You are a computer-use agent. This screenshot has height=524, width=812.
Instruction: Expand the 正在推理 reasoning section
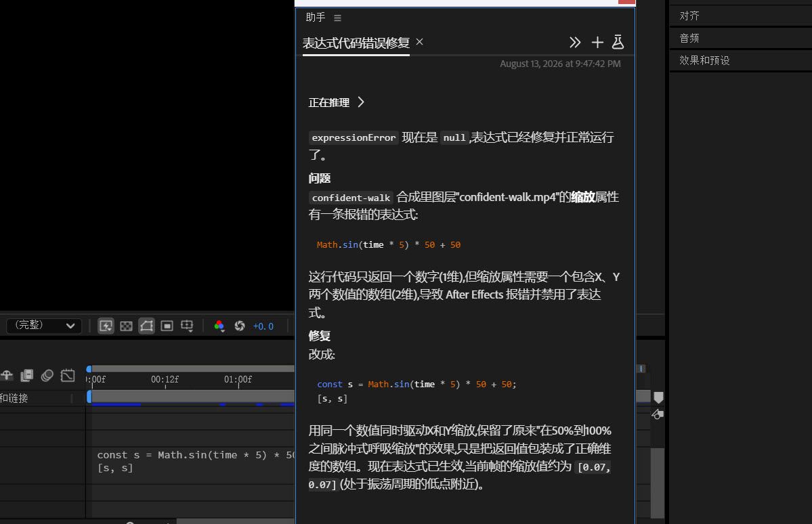pyautogui.click(x=337, y=102)
